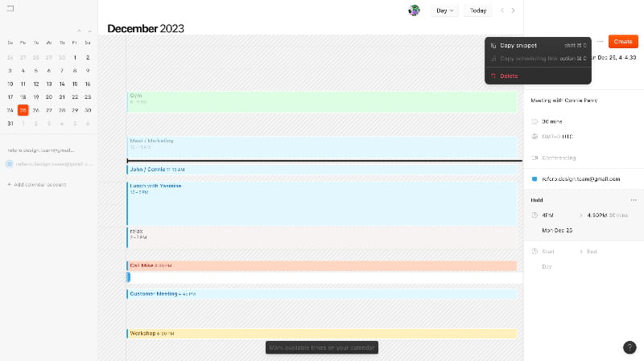644x361 pixels.
Task: Open the user profile avatar
Action: point(414,10)
